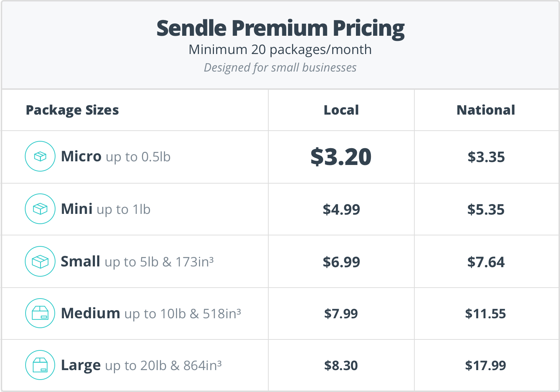Click the Micro package box icon
This screenshot has height=392, width=560.
pos(40,156)
